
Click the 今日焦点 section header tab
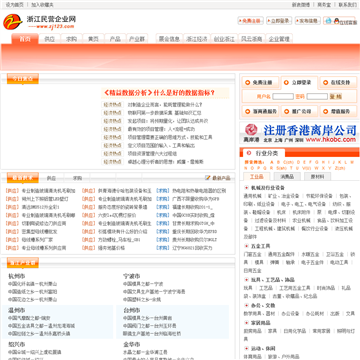(23, 79)
